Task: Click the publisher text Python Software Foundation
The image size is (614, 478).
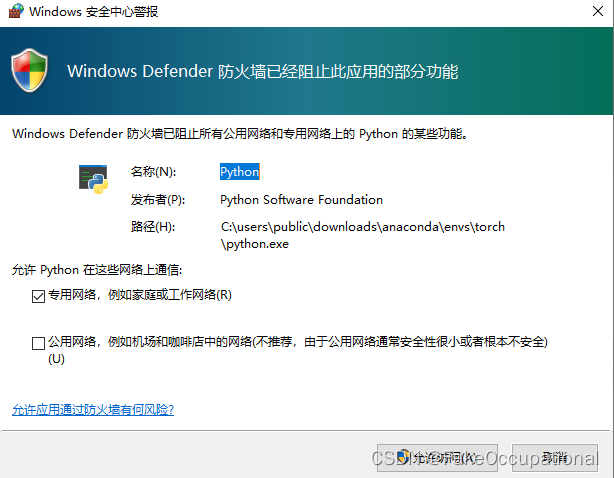Action: (x=301, y=200)
